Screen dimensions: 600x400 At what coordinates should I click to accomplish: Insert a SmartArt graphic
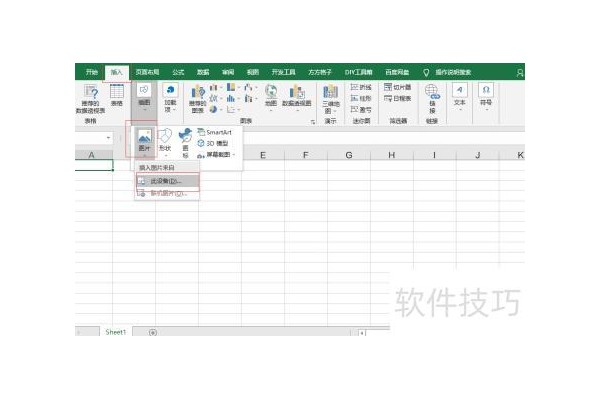[214, 132]
